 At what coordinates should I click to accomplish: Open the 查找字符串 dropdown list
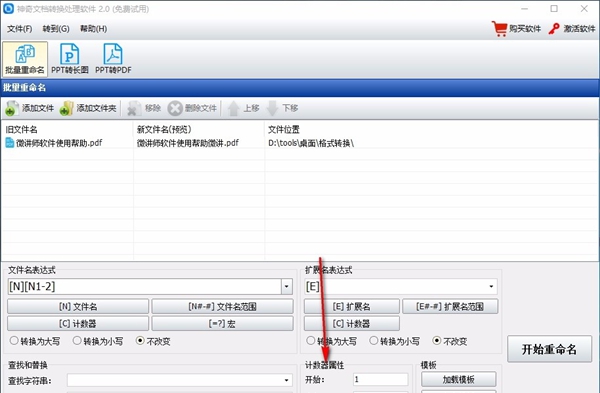[x=286, y=380]
